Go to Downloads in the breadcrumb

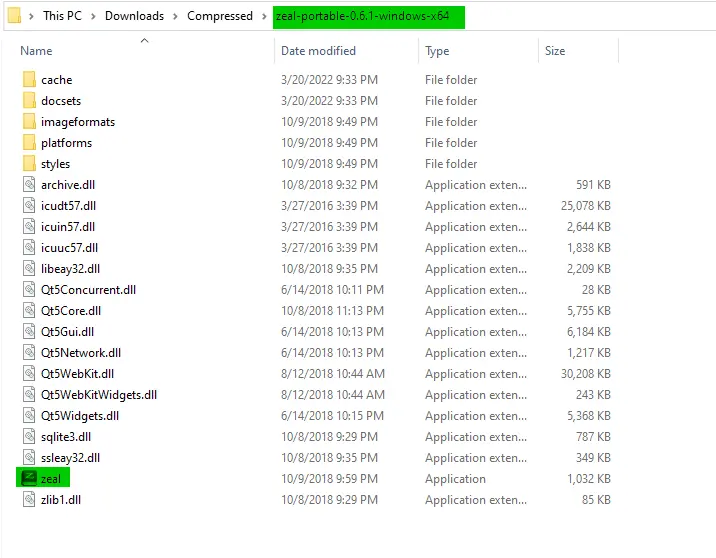(134, 16)
